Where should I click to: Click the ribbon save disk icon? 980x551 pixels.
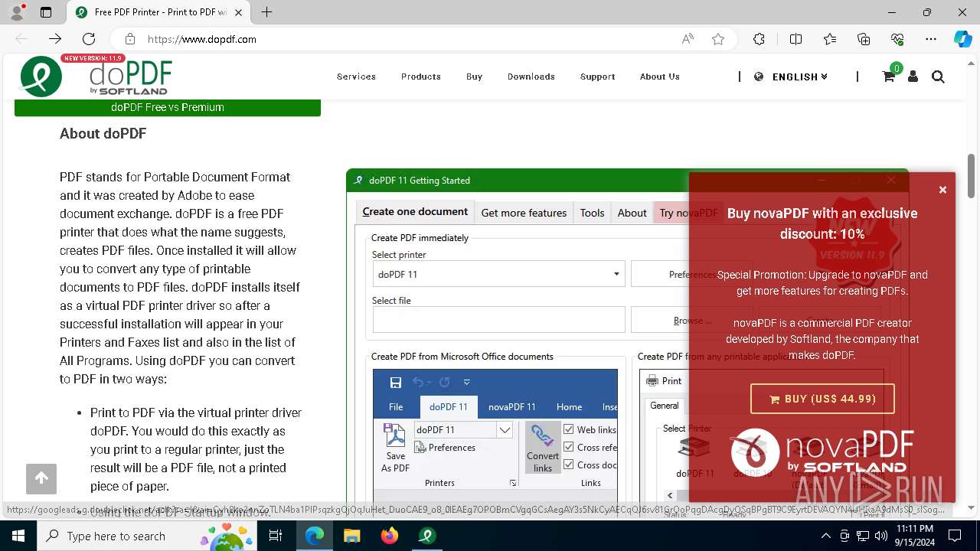[395, 383]
